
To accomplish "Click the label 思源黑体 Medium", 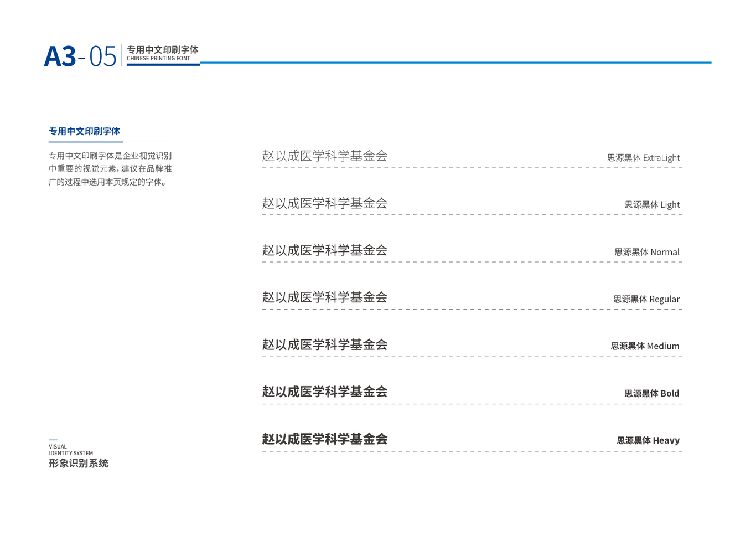I will tap(645, 346).
